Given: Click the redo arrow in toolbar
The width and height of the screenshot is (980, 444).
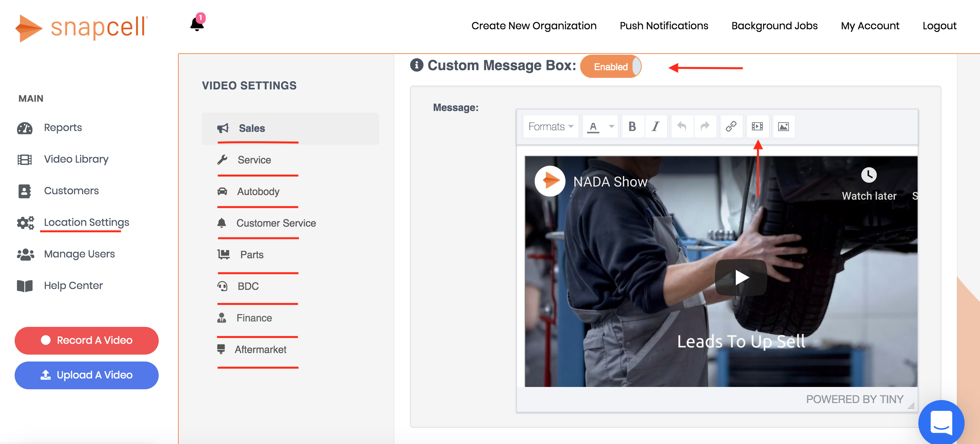Looking at the screenshot, I should point(705,126).
